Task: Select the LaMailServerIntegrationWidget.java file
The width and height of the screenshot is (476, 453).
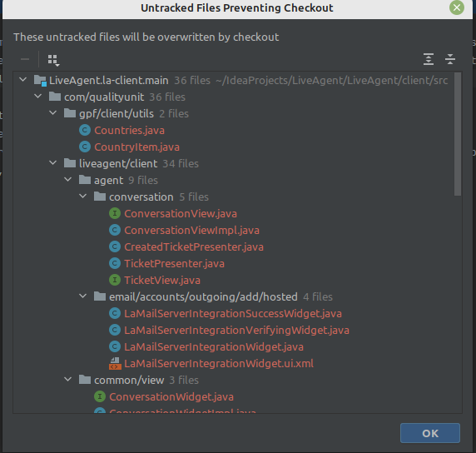Action: (214, 346)
